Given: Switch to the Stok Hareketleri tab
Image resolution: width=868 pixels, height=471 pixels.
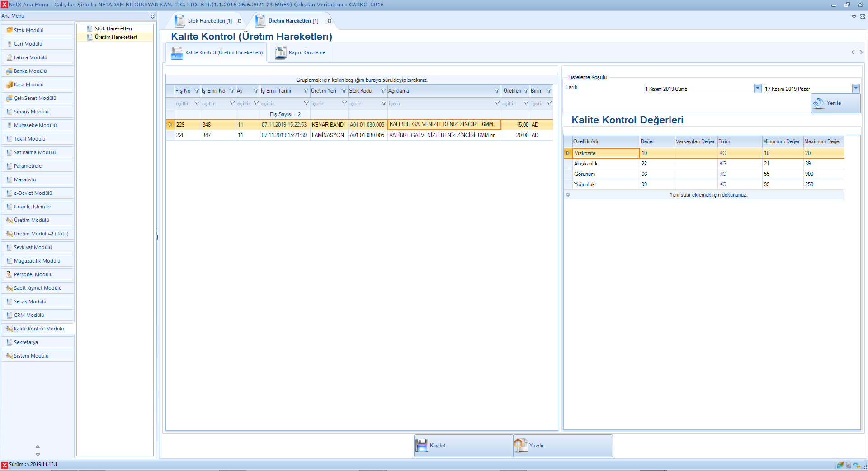Looking at the screenshot, I should [x=209, y=21].
